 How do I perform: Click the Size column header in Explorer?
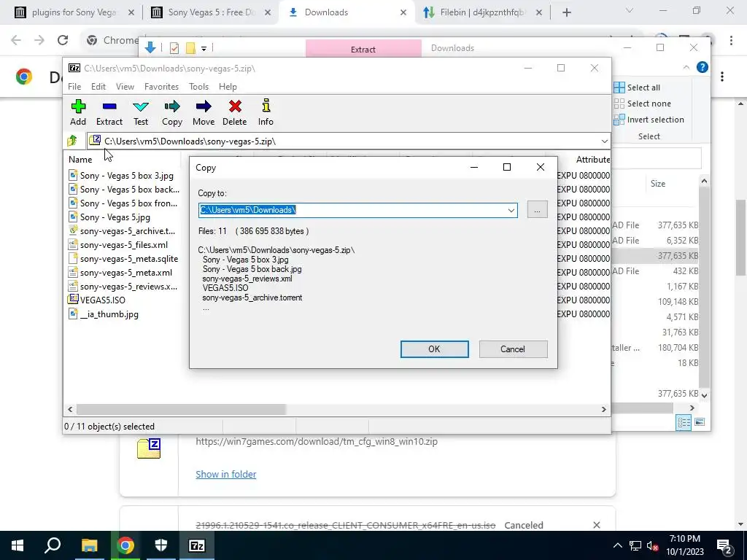pyautogui.click(x=658, y=183)
